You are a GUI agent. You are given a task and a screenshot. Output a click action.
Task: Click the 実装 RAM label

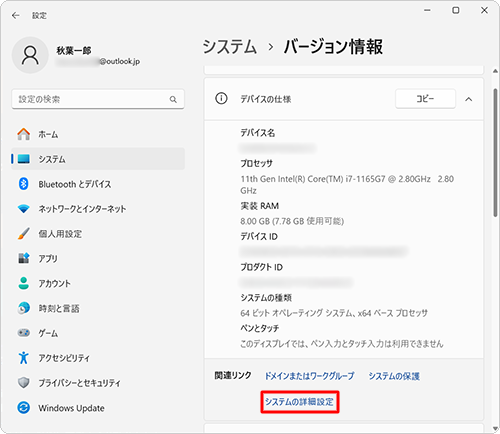click(x=260, y=206)
